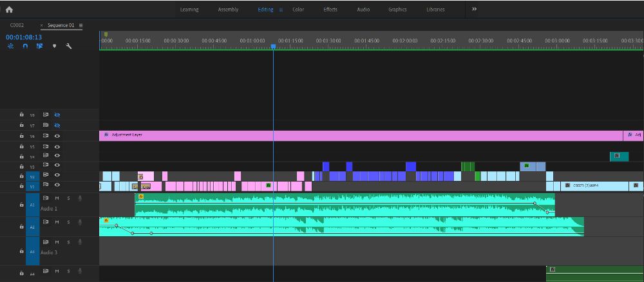Image resolution: width=644 pixels, height=282 pixels.
Task: Toggle track targeting for A2
Action: pyautogui.click(x=32, y=227)
